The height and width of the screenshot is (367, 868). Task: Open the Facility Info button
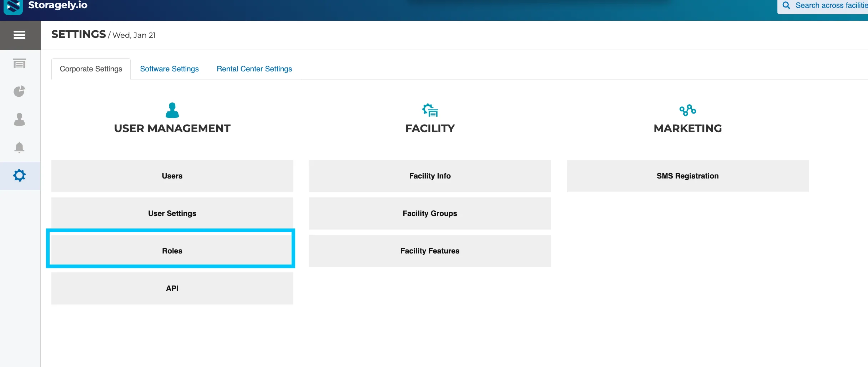pos(430,176)
